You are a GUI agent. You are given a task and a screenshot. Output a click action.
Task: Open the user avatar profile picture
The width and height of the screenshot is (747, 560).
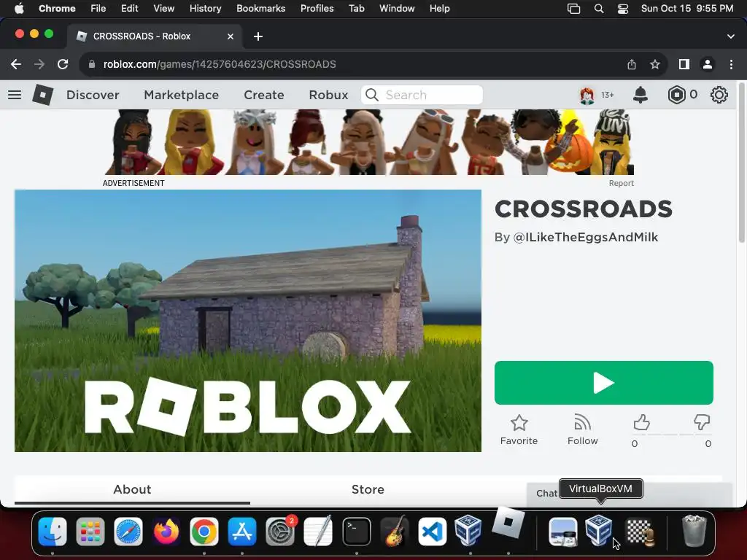(587, 95)
